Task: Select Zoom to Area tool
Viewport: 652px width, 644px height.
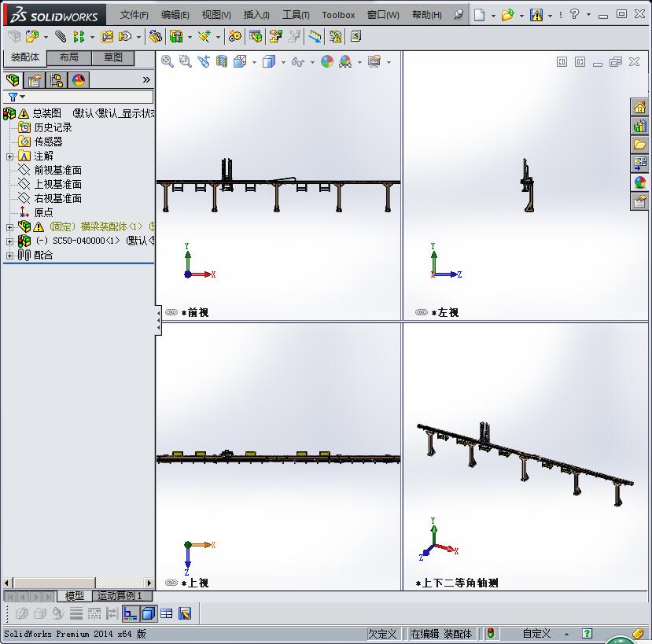Action: (185, 61)
